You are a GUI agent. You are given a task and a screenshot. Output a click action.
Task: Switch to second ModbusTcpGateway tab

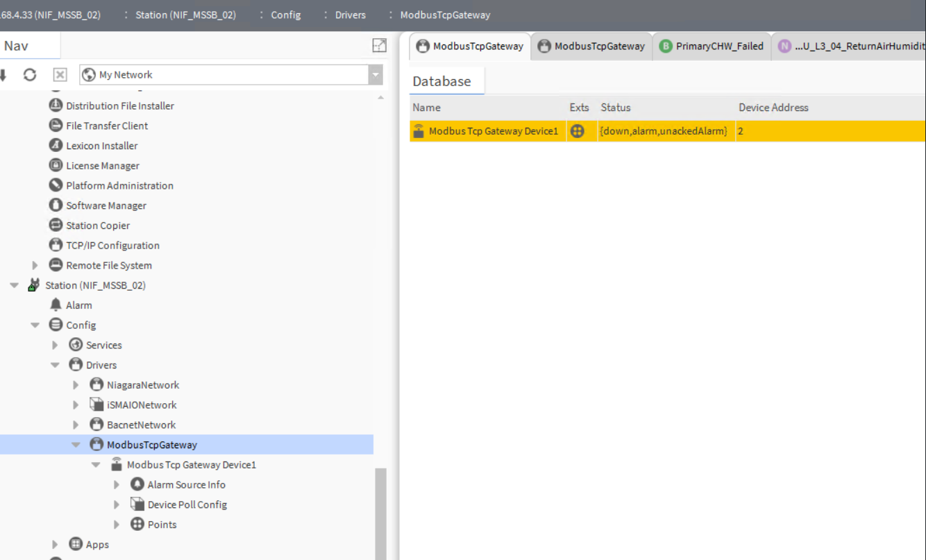click(x=591, y=46)
